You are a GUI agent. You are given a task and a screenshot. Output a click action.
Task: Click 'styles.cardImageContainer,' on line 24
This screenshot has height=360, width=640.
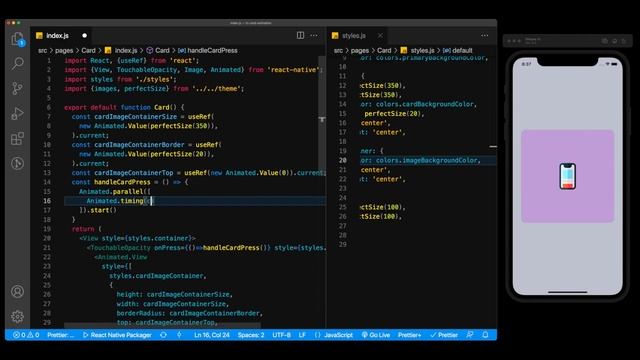pyautogui.click(x=158, y=276)
